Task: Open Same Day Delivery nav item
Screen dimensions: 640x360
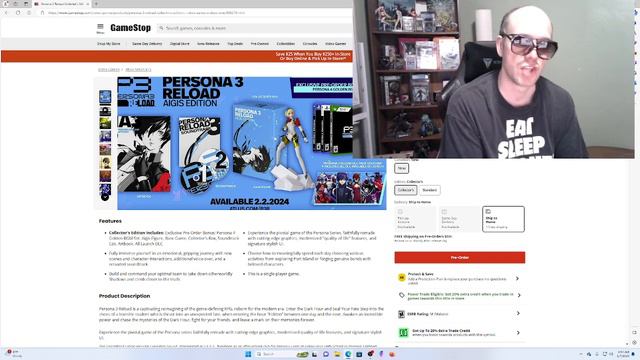Action: pos(147,44)
